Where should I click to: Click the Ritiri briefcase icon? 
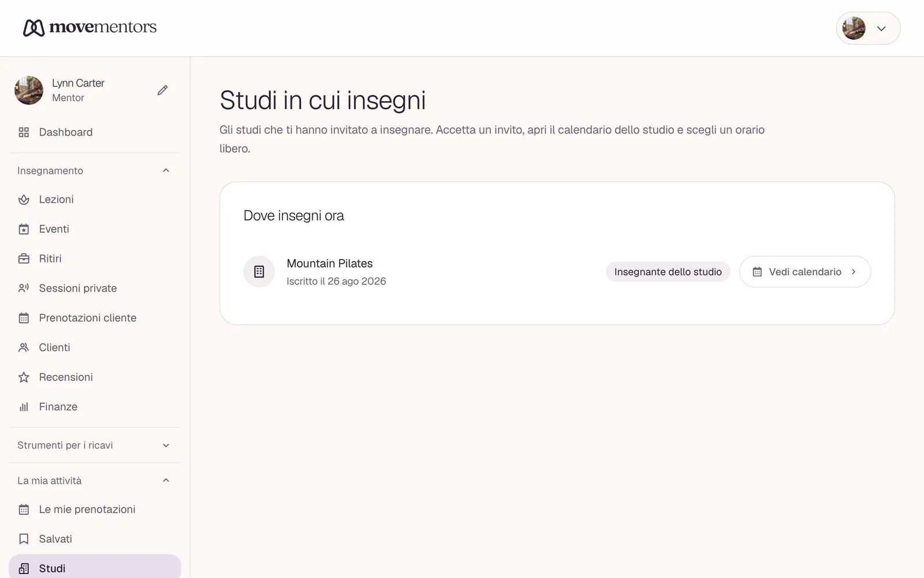pyautogui.click(x=24, y=259)
